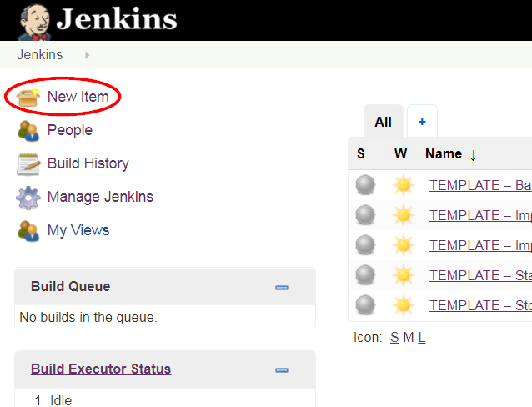Viewport: 532px width, 407px height.
Task: Click sunny weather icon for TEMPLATE – Sto
Action: [x=403, y=305]
